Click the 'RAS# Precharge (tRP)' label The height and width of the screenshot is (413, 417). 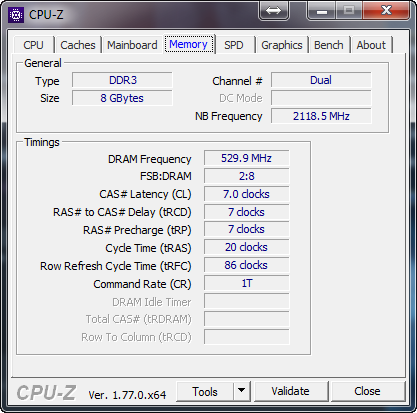tap(137, 230)
